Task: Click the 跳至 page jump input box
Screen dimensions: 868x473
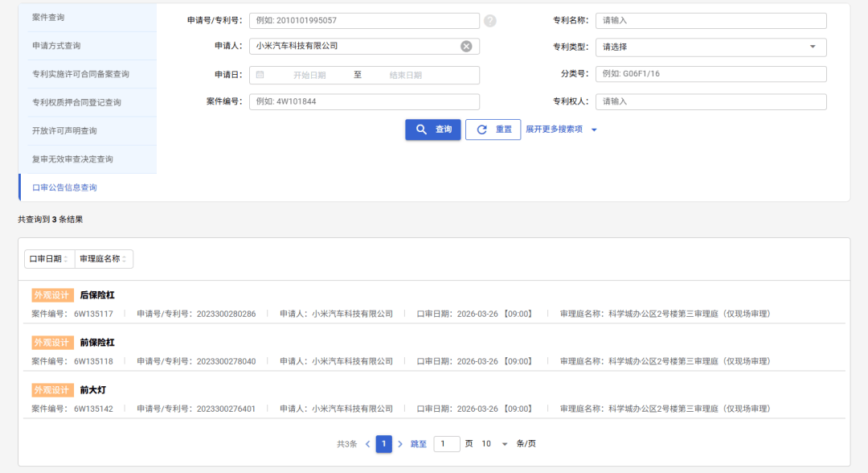Action: tap(446, 443)
